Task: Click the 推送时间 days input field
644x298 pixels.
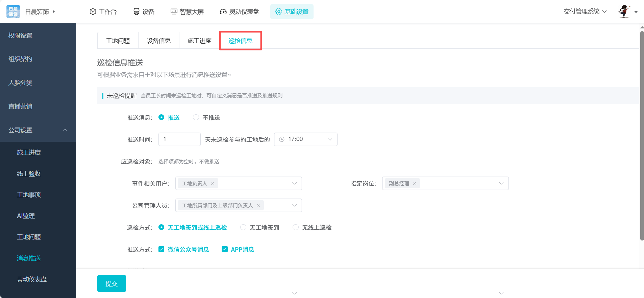Action: pyautogui.click(x=179, y=139)
